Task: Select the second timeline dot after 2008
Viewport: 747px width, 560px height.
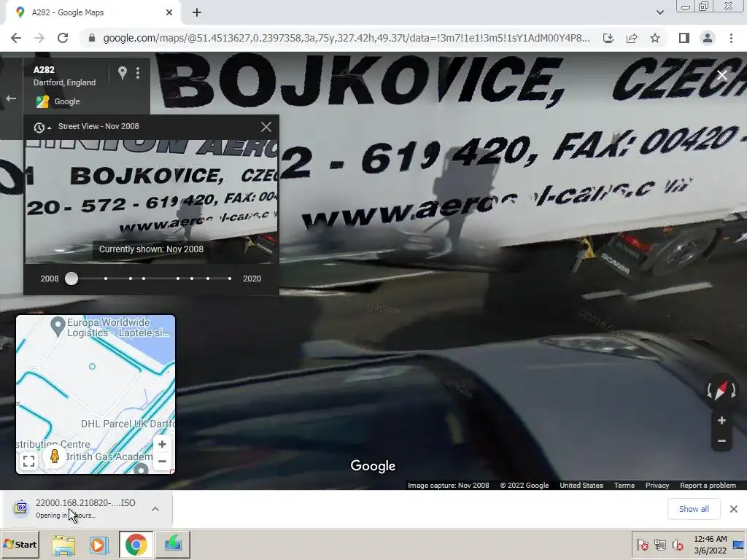Action: point(130,279)
